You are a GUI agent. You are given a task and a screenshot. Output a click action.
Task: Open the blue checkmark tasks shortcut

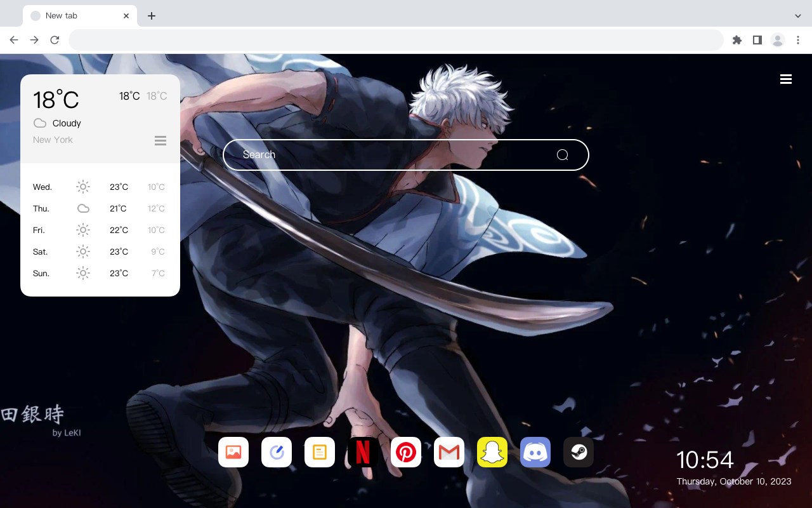277,452
